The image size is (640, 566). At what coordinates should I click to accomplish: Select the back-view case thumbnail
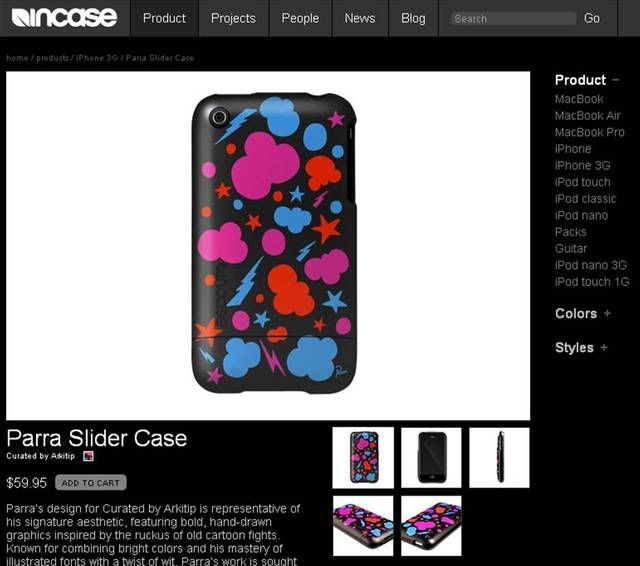[363, 457]
